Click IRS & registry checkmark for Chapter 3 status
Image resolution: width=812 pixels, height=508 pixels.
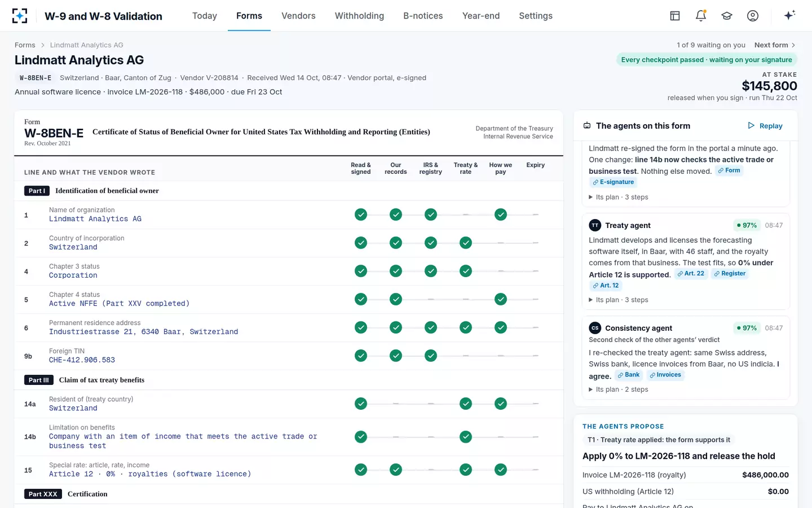click(431, 271)
